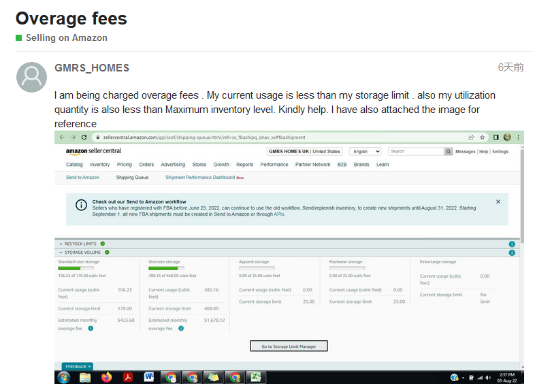Click GMRS_HOMES user avatar
The width and height of the screenshot is (535, 392).
click(32, 77)
